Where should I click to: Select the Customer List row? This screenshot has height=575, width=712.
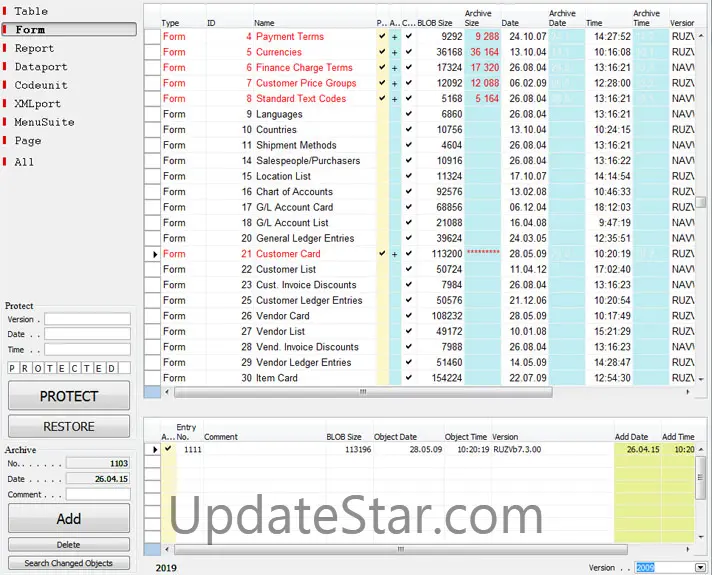click(420, 269)
